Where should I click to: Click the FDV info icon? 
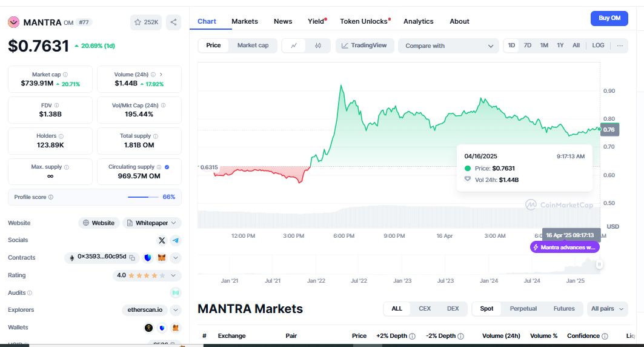point(57,105)
